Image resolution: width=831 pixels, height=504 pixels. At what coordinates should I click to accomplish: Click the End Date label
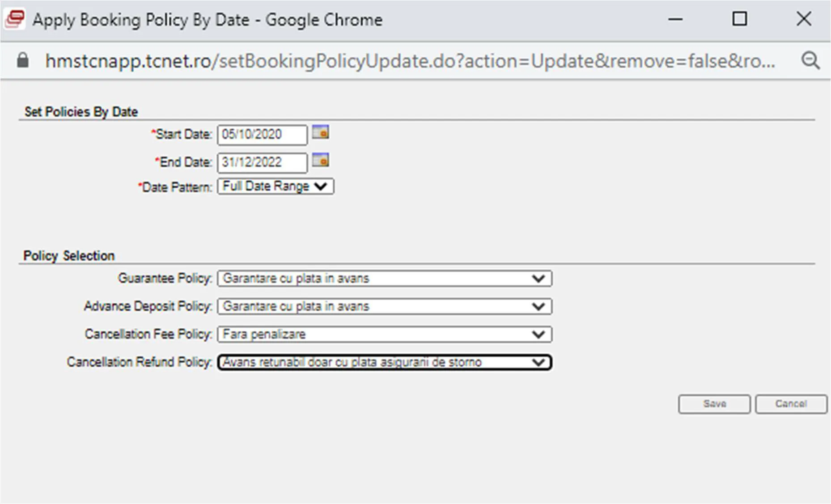[184, 162]
